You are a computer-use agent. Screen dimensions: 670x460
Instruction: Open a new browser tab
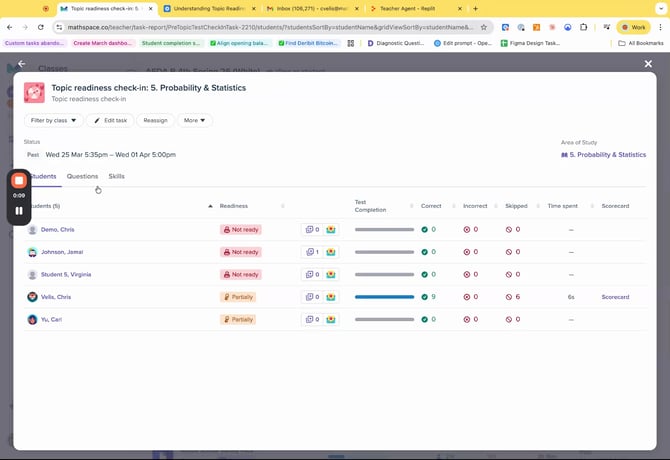coord(476,9)
